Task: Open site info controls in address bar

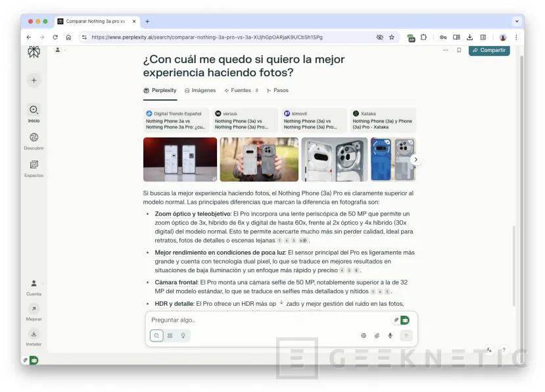Action: 84,37
